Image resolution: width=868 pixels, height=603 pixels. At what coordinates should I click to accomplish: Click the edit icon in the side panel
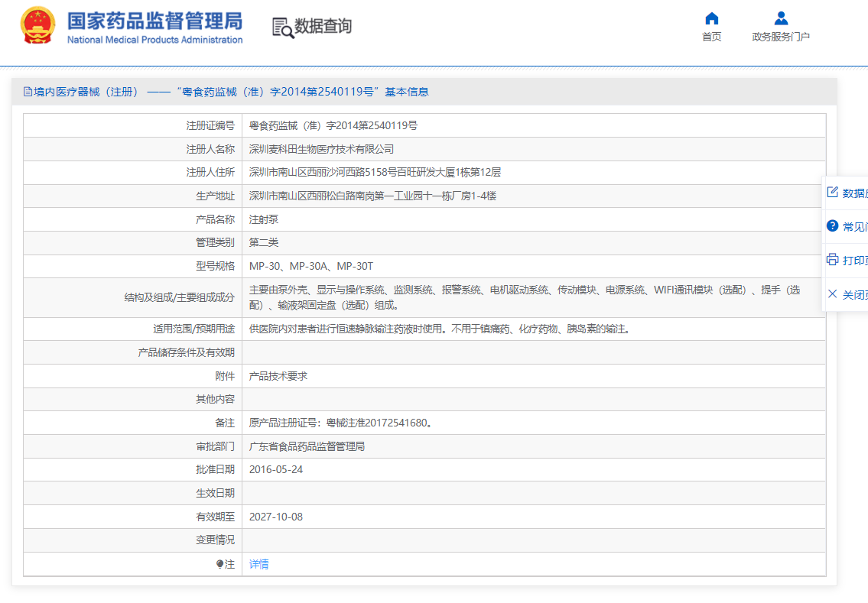click(x=832, y=192)
